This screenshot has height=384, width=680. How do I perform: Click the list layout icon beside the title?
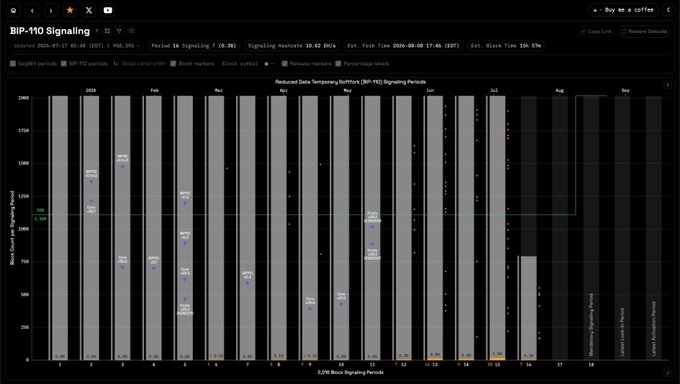pyautogui.click(x=131, y=31)
